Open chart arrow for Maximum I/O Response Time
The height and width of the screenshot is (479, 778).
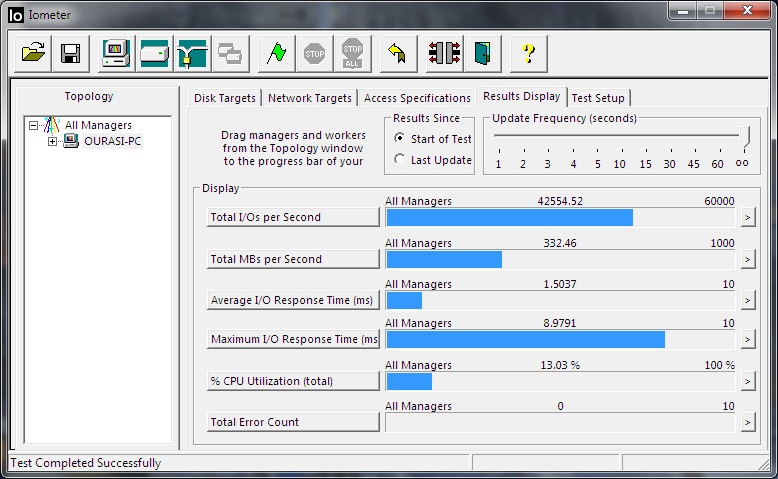(x=748, y=340)
